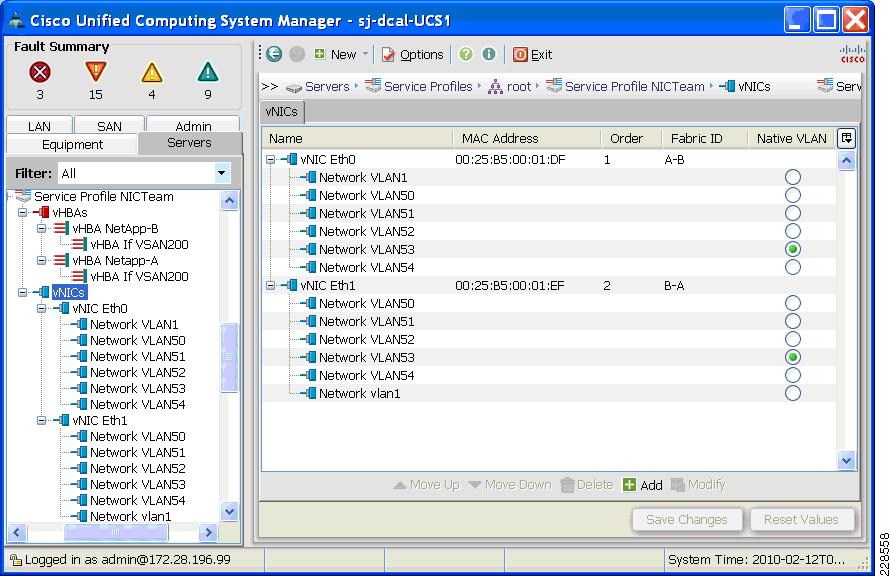
Task: Click the green info icon
Action: (x=489, y=54)
